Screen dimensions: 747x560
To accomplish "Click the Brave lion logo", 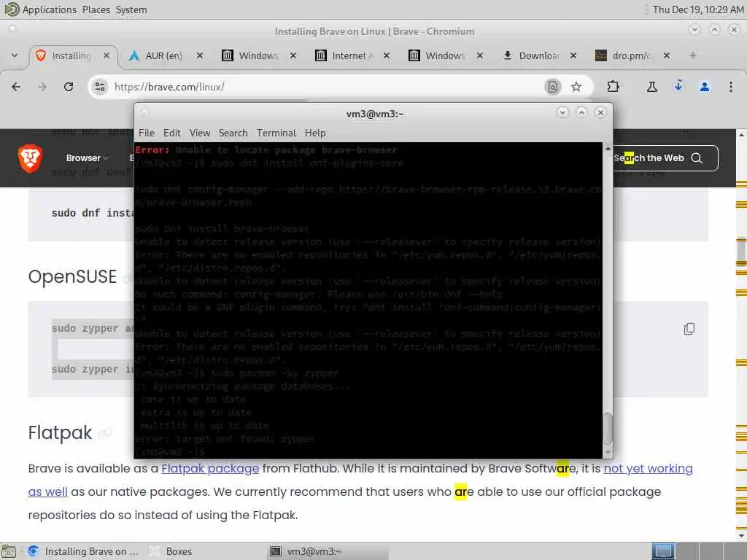I will (30, 158).
